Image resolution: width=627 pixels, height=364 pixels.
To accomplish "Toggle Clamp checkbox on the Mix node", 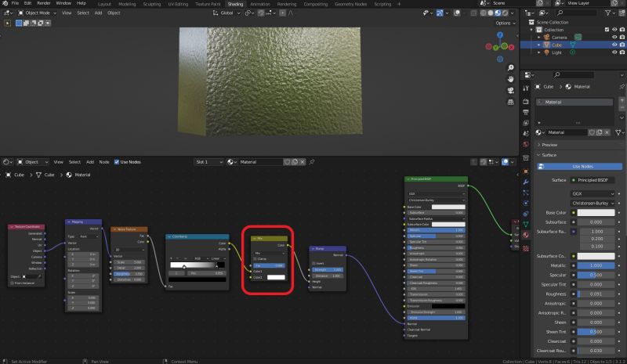I will (x=256, y=259).
